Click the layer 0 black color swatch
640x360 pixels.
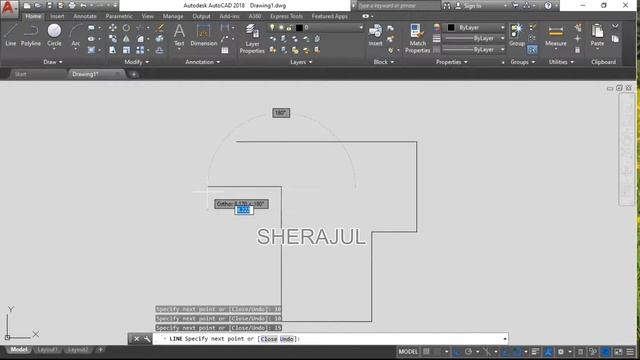coord(299,27)
